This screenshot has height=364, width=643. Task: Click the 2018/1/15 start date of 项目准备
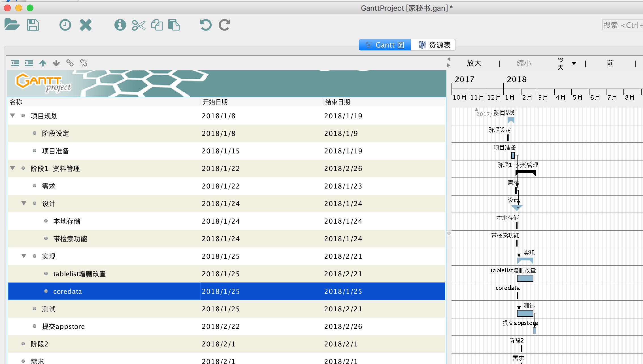(x=221, y=151)
